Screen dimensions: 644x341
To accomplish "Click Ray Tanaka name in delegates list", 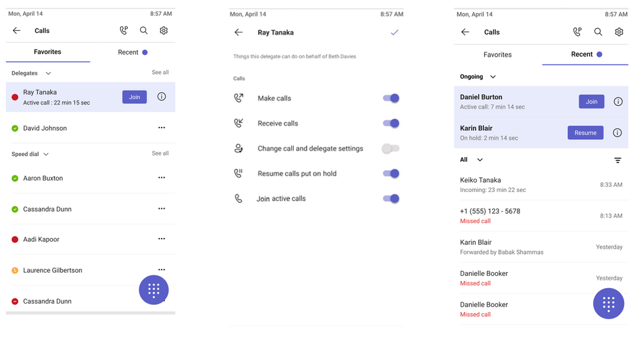I will point(40,92).
